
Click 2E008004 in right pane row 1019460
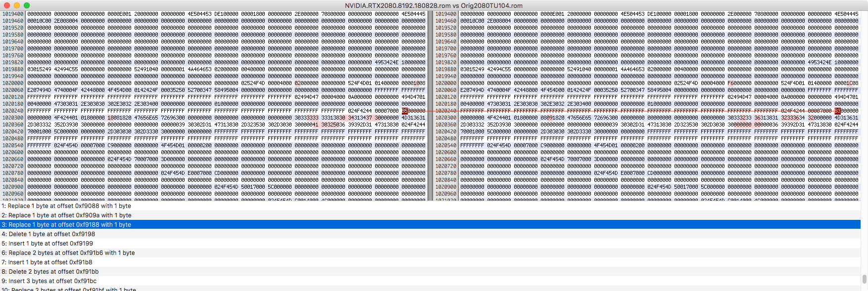pyautogui.click(x=499, y=21)
